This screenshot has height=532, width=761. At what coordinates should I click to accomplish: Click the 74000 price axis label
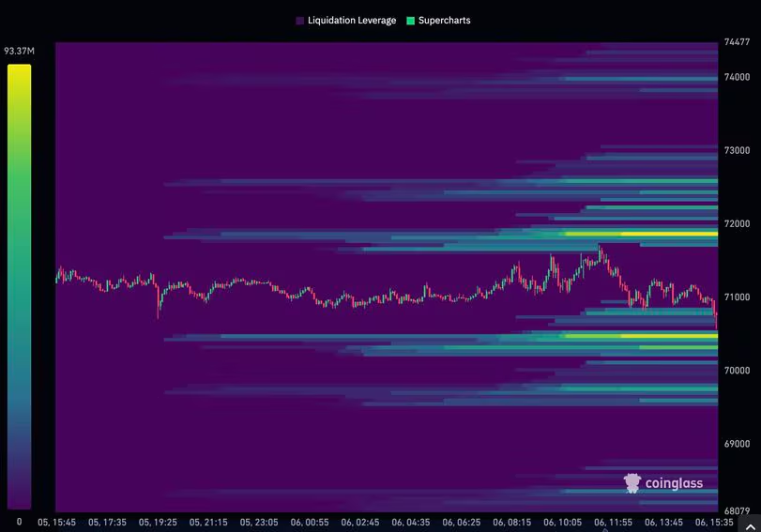click(x=737, y=77)
